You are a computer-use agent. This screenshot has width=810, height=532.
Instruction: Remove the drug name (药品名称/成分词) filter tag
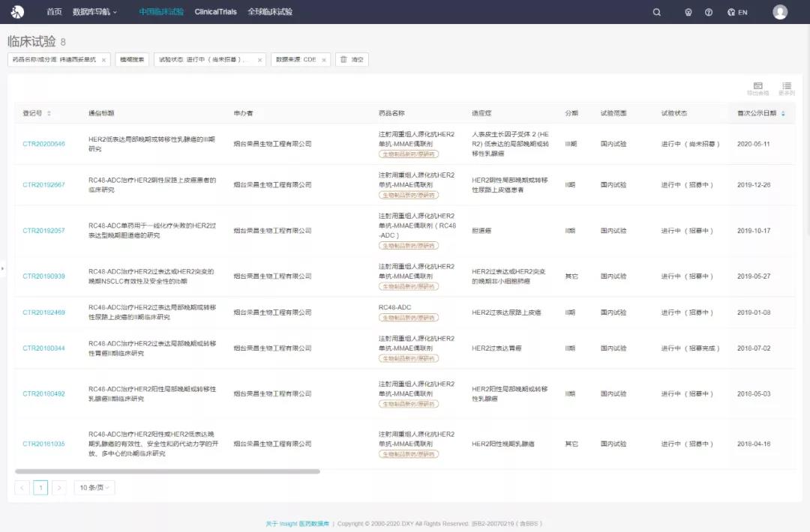[x=103, y=60]
